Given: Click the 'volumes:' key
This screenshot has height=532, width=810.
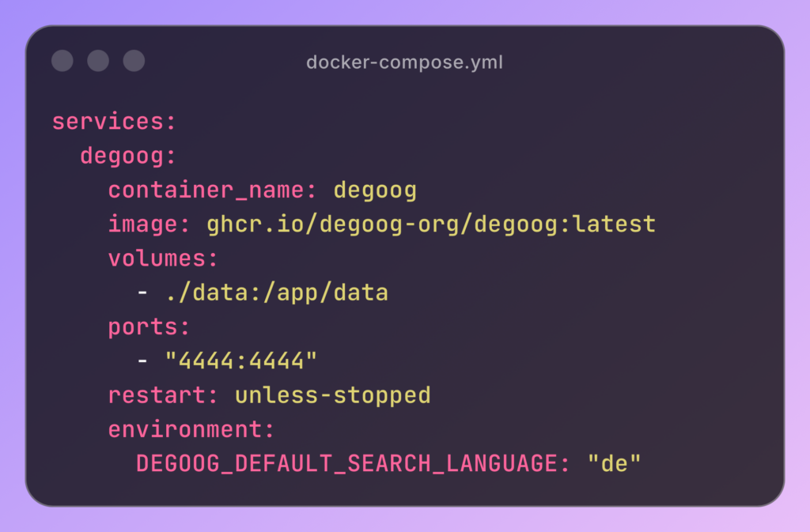Looking at the screenshot, I should point(163,258).
